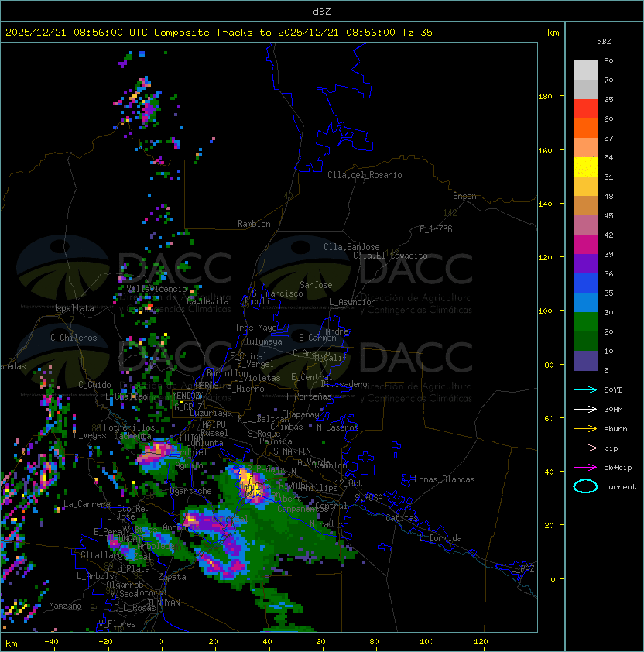Click the 'TUNUYAN' place label
Image resolution: width=644 pixels, height=652 pixels.
click(x=164, y=603)
